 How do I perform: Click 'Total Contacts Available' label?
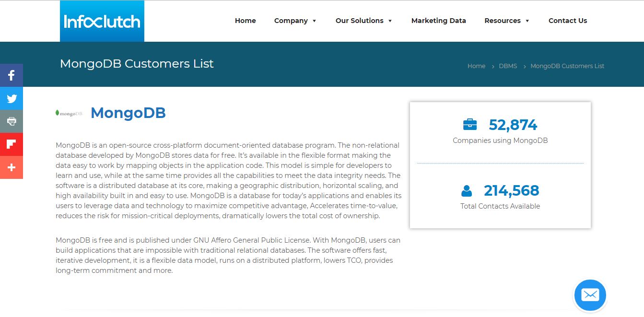point(500,206)
